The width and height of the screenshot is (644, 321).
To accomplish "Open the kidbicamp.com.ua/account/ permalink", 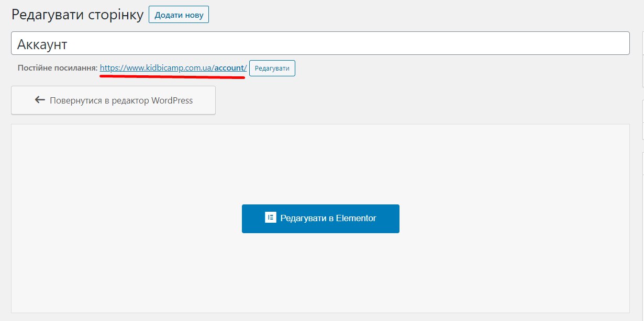I will coord(173,68).
